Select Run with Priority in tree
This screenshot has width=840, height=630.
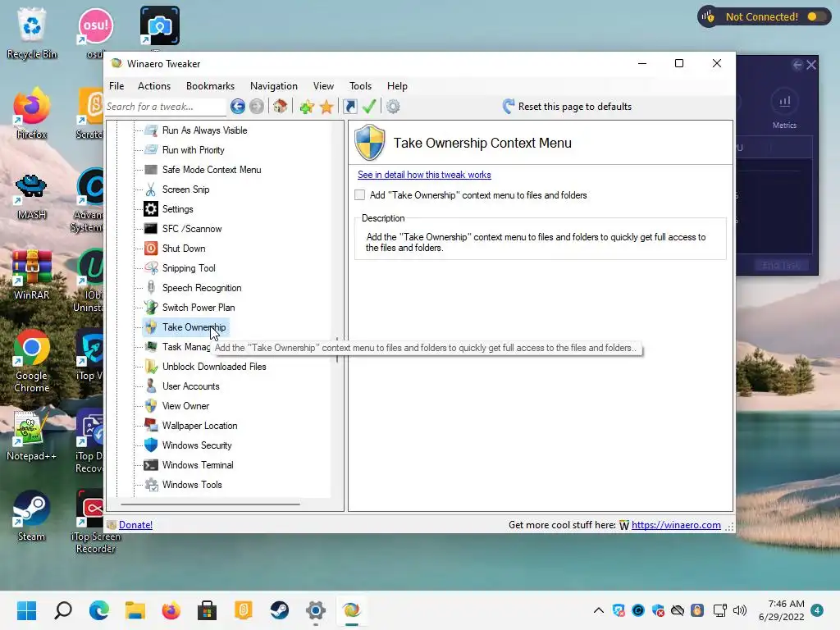point(193,150)
